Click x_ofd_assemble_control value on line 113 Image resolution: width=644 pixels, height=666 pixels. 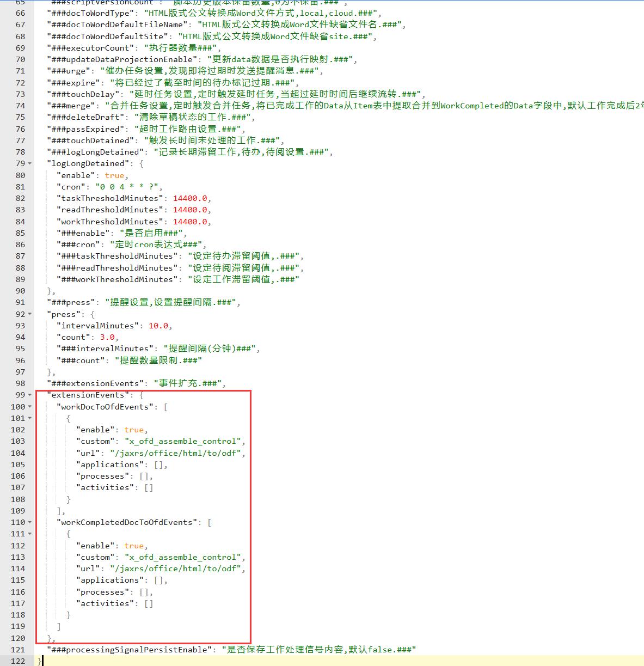pos(183,557)
